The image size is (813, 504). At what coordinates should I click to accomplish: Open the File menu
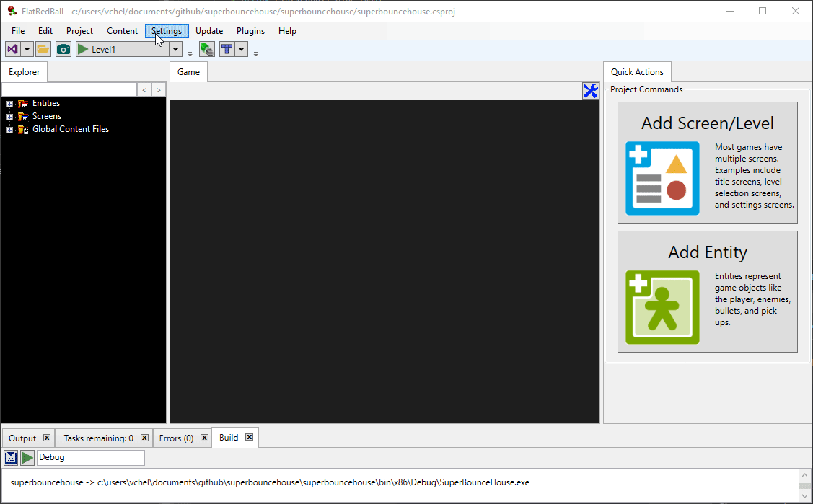point(18,31)
